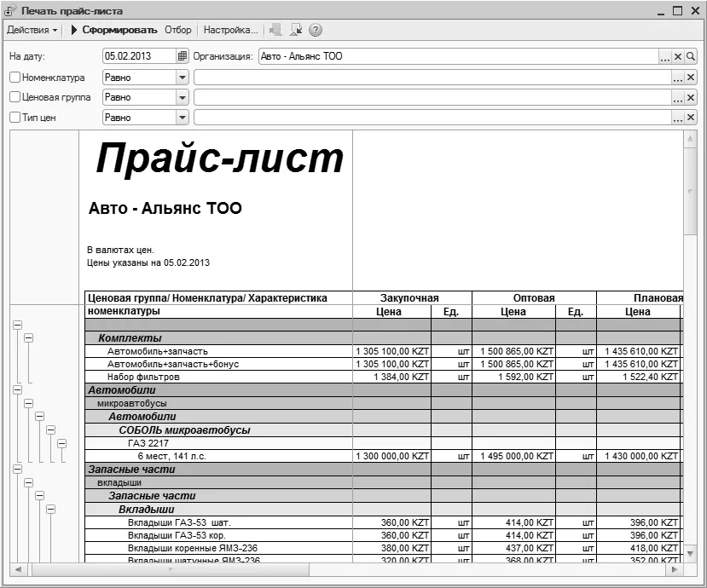Open Тип цен comparison type dropdown

click(183, 118)
